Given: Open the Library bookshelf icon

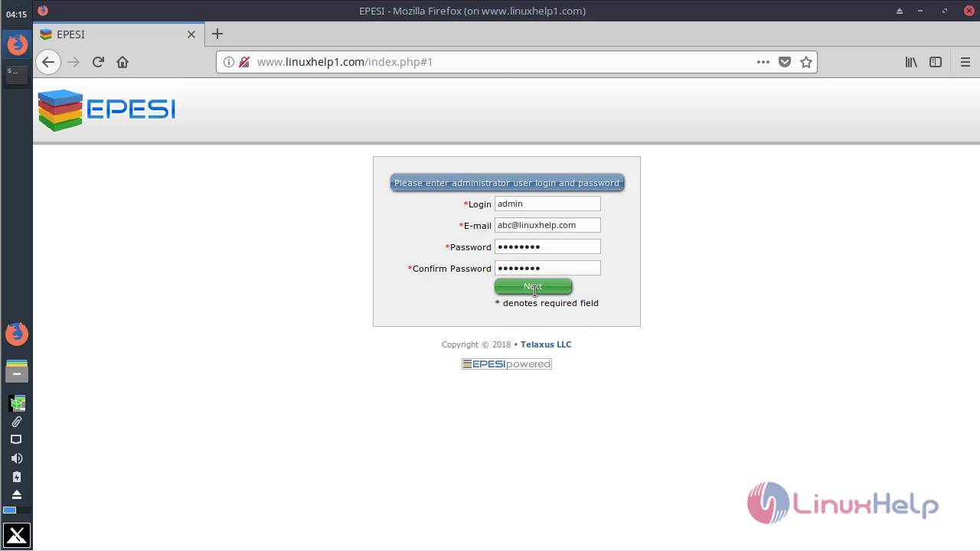Looking at the screenshot, I should point(911,62).
